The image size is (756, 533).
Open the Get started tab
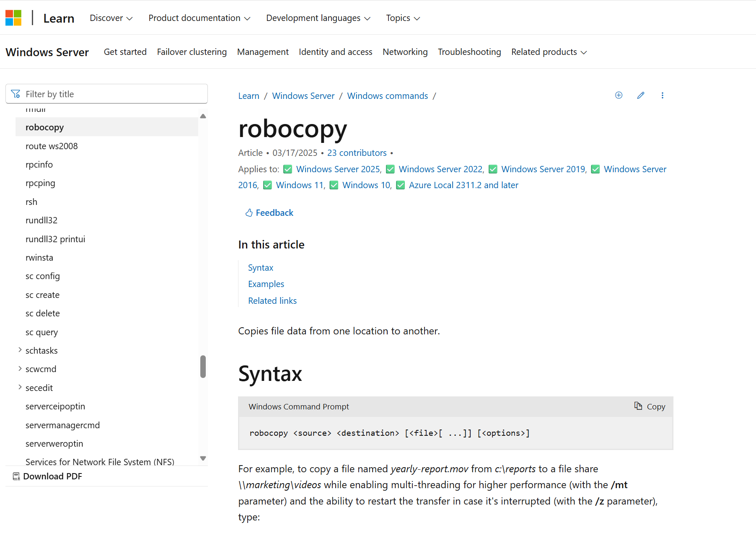[x=125, y=52]
